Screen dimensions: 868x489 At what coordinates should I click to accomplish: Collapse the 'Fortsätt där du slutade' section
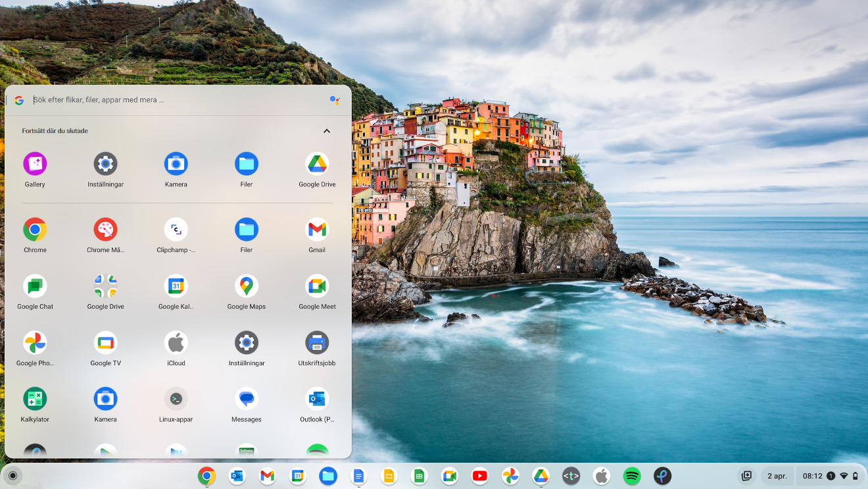tap(327, 131)
